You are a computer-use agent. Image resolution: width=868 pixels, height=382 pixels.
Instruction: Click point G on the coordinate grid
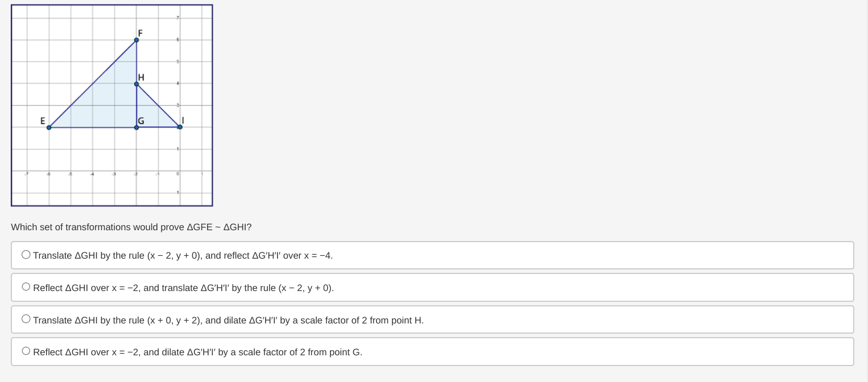tap(136, 128)
